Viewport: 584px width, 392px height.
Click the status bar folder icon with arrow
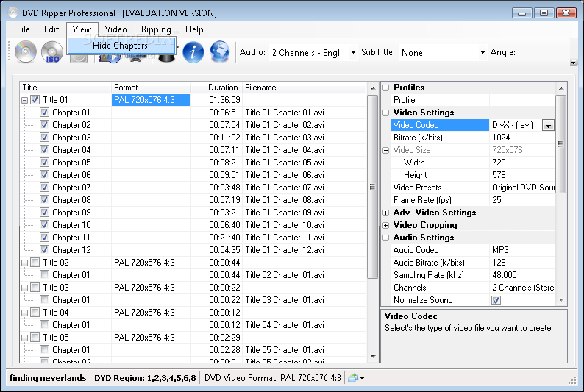point(353,378)
